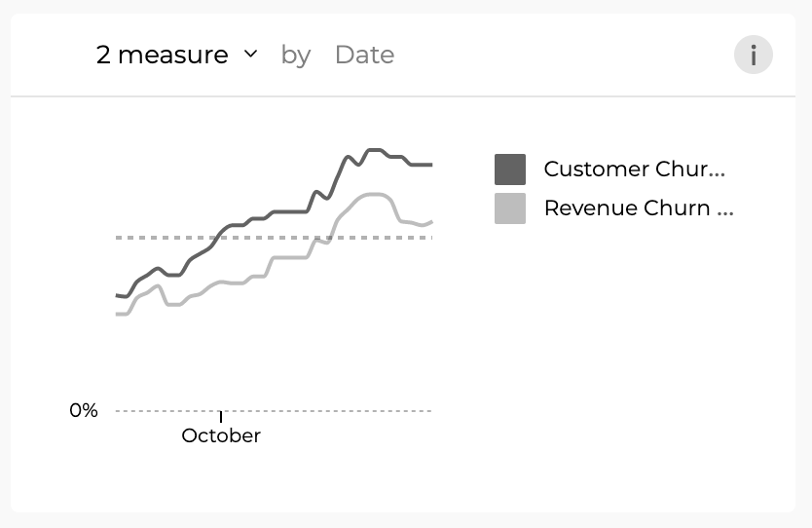Click the 2 measure label
The width and height of the screenshot is (812, 528).
[162, 55]
